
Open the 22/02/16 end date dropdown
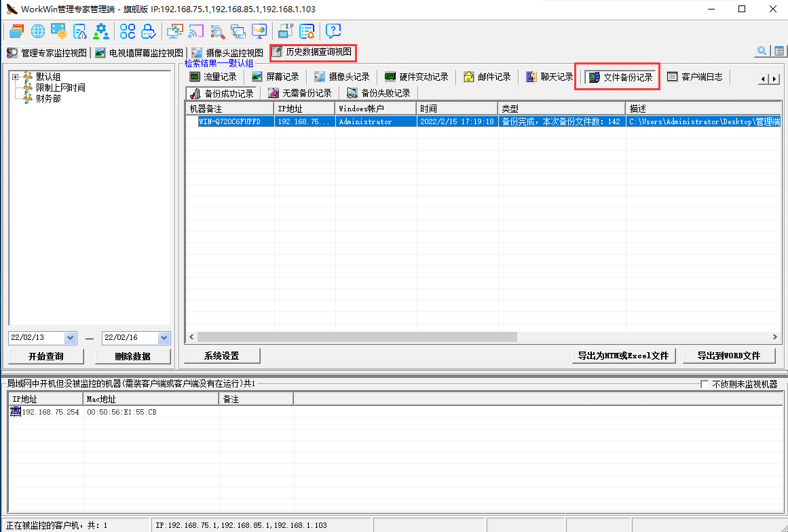coord(164,338)
